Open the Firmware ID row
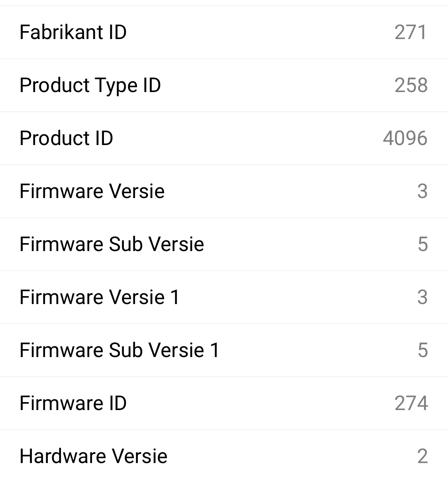Viewport: 448px width, 477px height. 224,403
